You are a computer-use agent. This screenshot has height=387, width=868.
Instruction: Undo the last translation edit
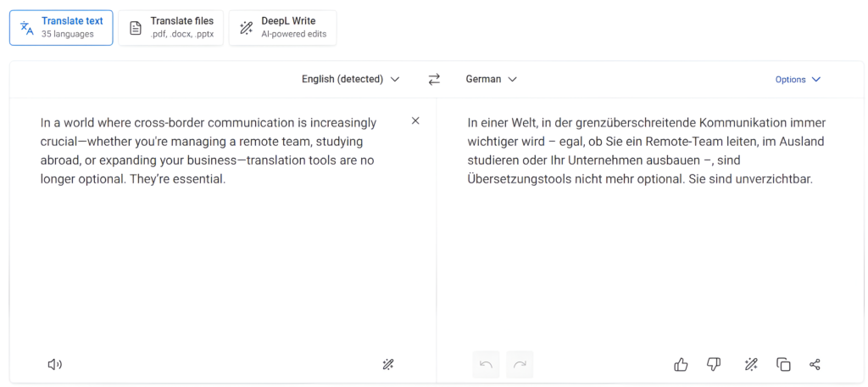[486, 364]
